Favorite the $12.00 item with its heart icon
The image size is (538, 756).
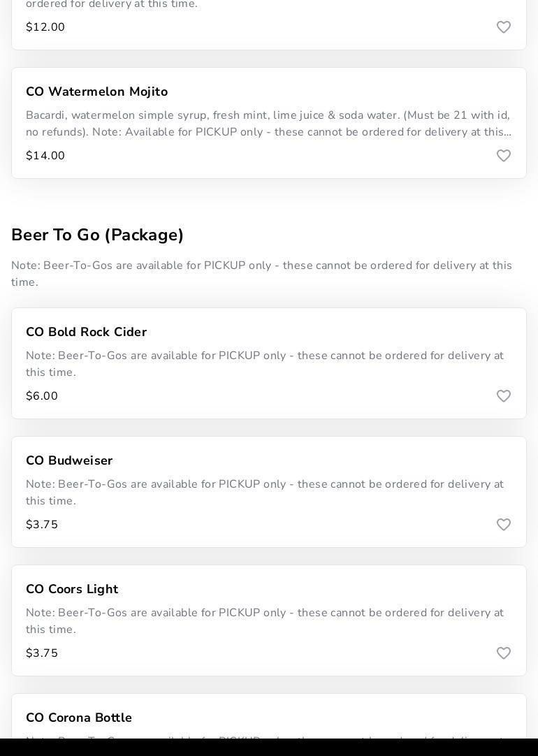[x=504, y=27]
